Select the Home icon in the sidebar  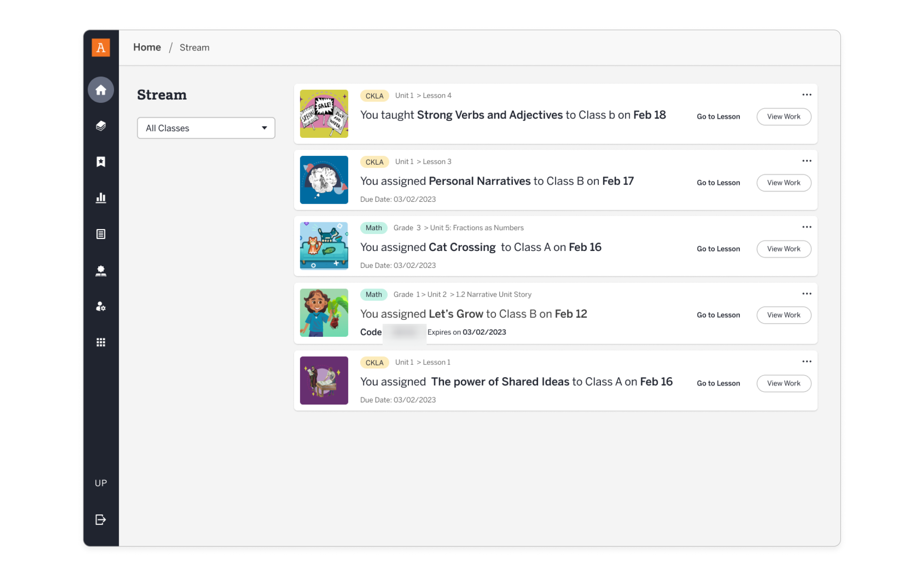point(101,90)
